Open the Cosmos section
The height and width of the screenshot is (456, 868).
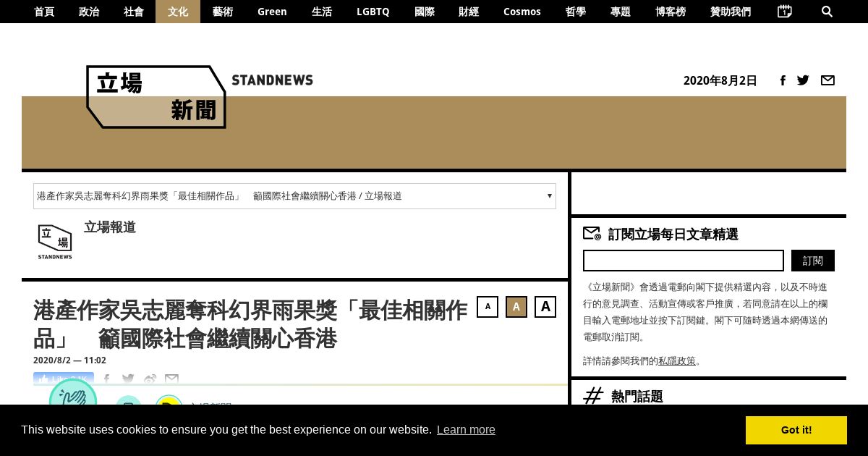pos(522,12)
